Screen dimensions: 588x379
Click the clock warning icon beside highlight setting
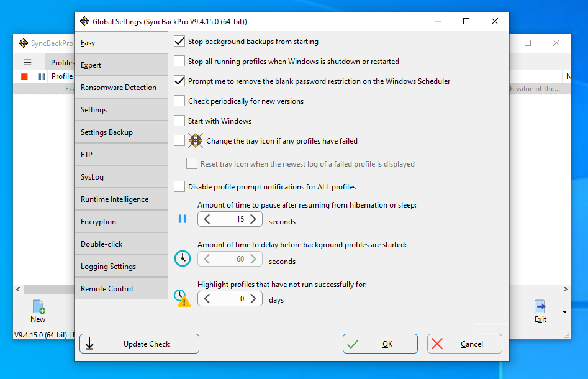[x=183, y=298]
